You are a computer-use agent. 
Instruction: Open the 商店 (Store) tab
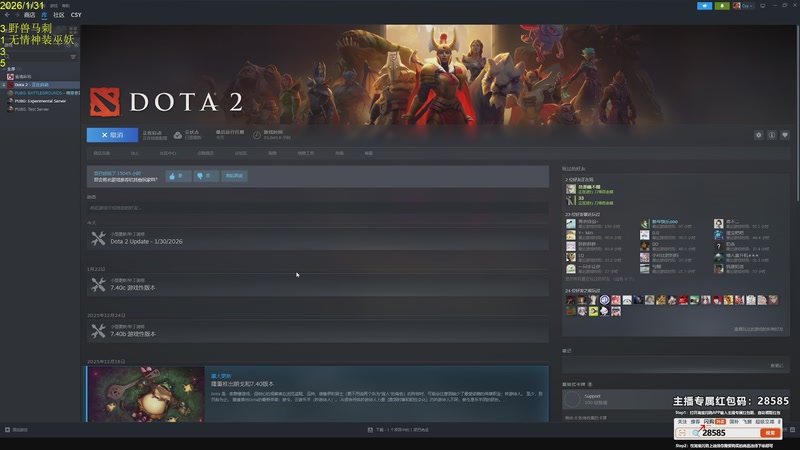(x=30, y=15)
